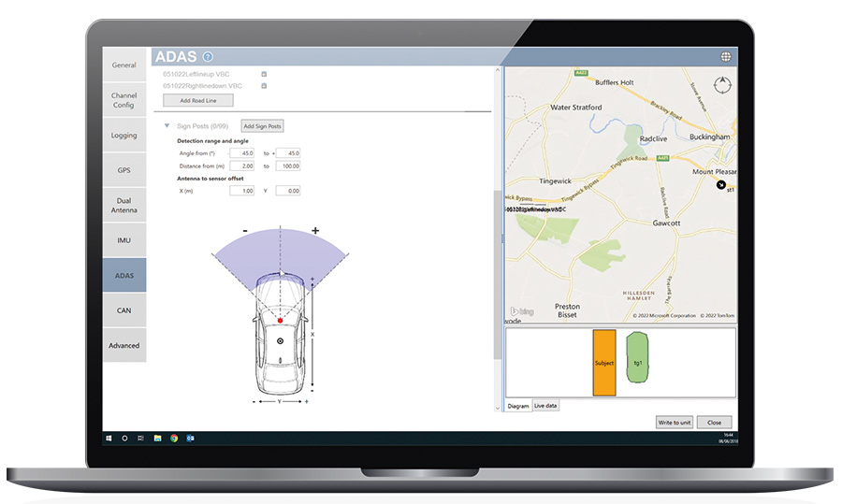Click Write to unit button
Viewport: 842px width, 504px height.
[x=674, y=423]
